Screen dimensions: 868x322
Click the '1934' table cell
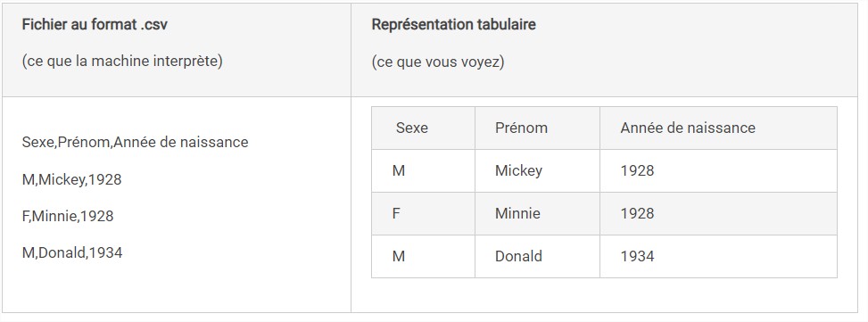(x=718, y=256)
